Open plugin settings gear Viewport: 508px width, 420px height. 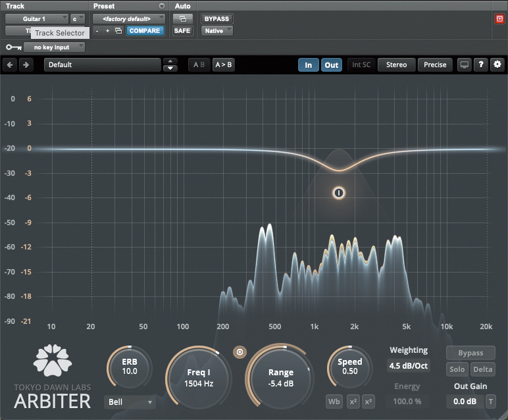click(497, 65)
